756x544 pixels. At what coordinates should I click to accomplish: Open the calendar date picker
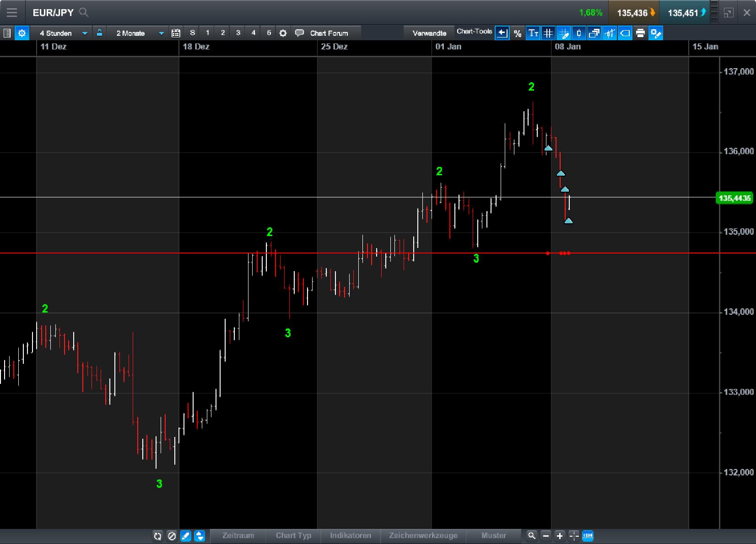175,33
